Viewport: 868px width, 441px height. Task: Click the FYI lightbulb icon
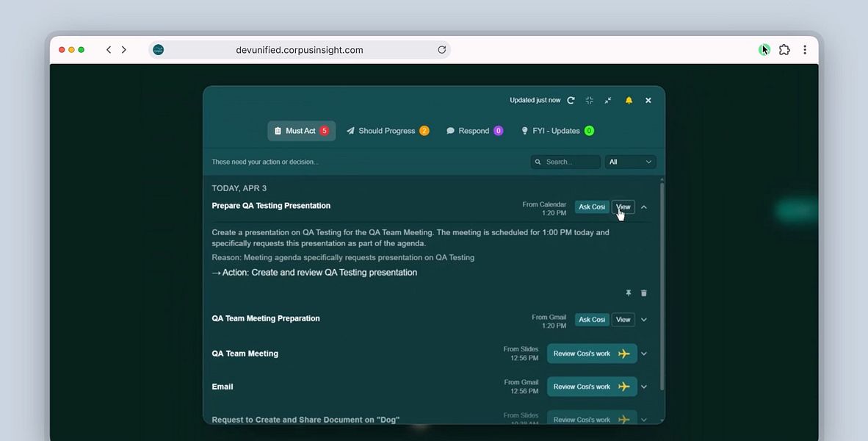tap(525, 131)
